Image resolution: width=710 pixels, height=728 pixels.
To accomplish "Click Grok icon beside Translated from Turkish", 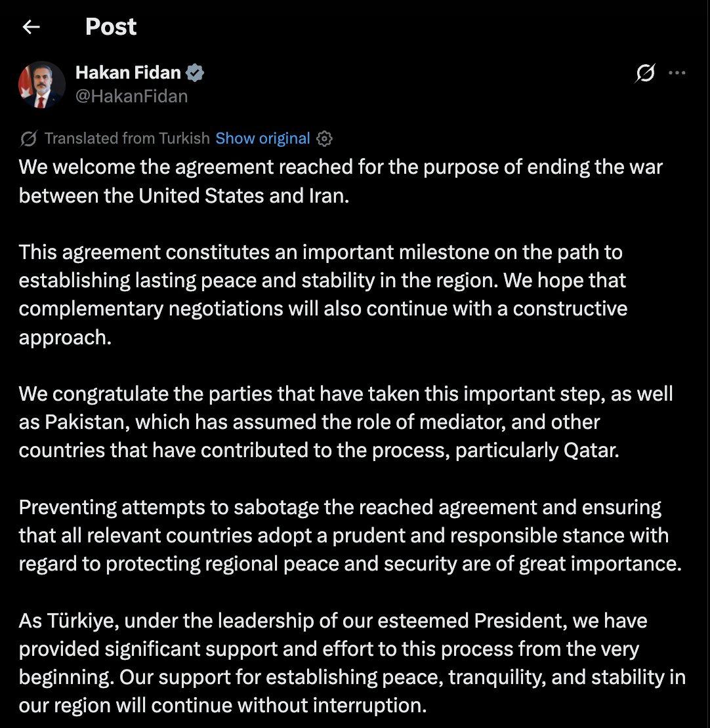I will click(28, 138).
